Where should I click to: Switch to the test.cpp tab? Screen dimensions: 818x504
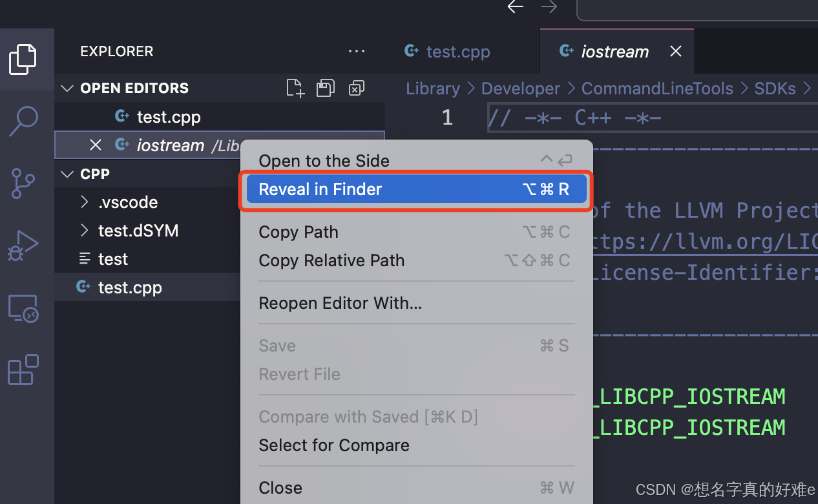coord(458,51)
